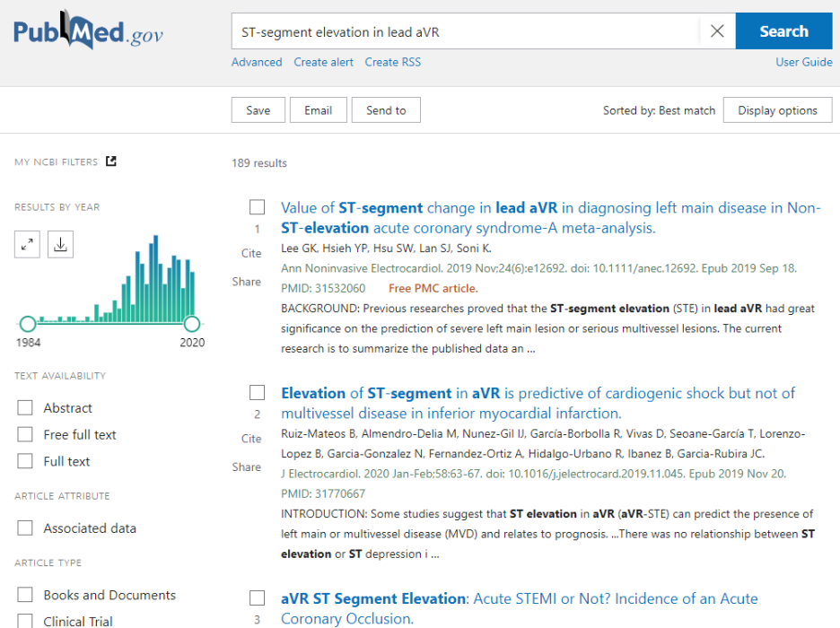Enable the Abstract filter

click(24, 407)
